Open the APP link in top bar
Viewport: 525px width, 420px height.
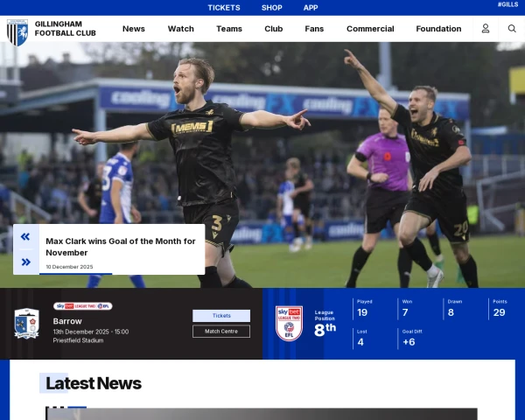coord(311,8)
